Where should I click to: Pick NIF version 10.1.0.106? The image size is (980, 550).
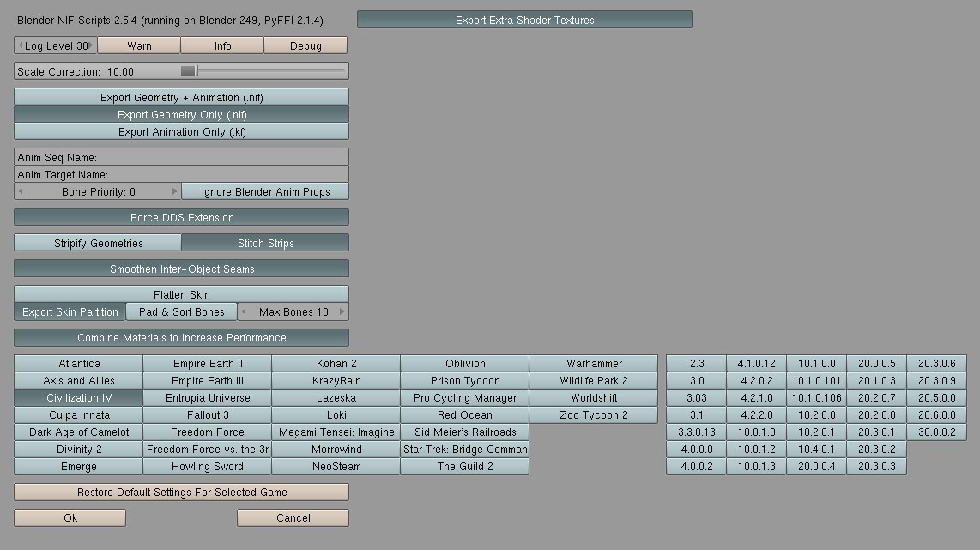[816, 397]
